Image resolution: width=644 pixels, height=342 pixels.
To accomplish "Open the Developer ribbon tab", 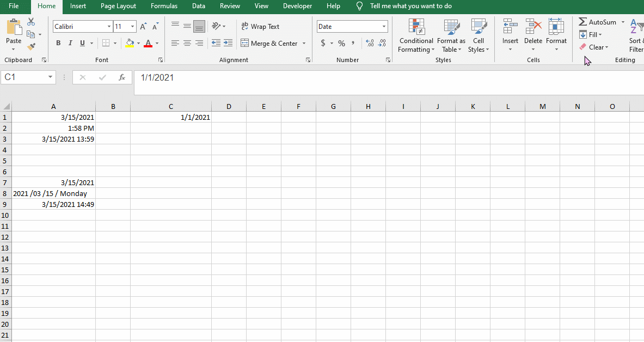I will tap(297, 6).
